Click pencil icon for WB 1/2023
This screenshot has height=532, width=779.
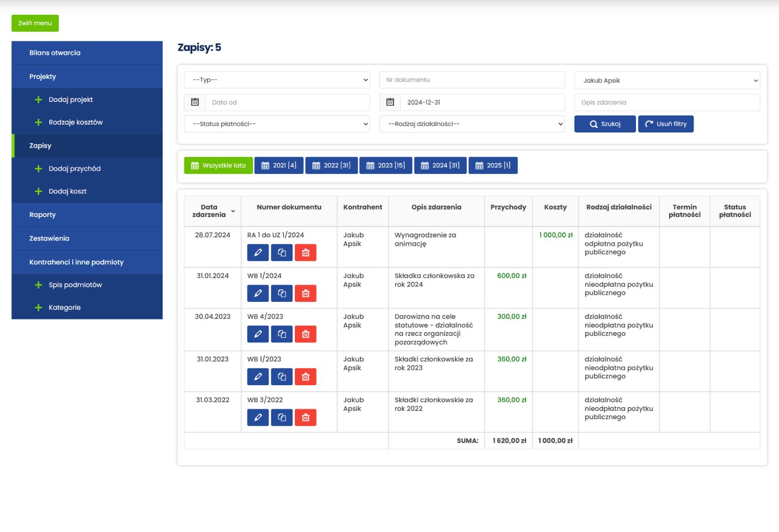pos(258,377)
